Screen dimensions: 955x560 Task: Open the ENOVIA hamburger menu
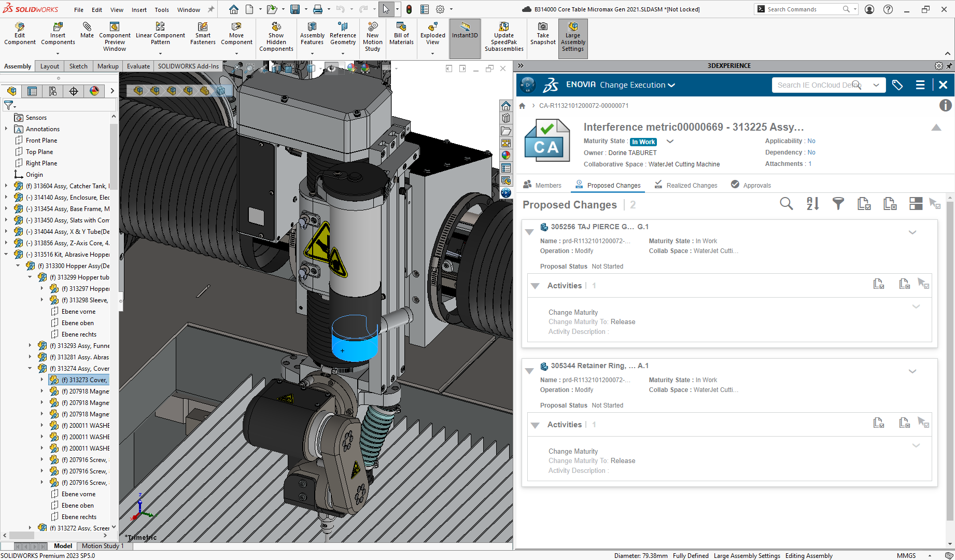[920, 85]
